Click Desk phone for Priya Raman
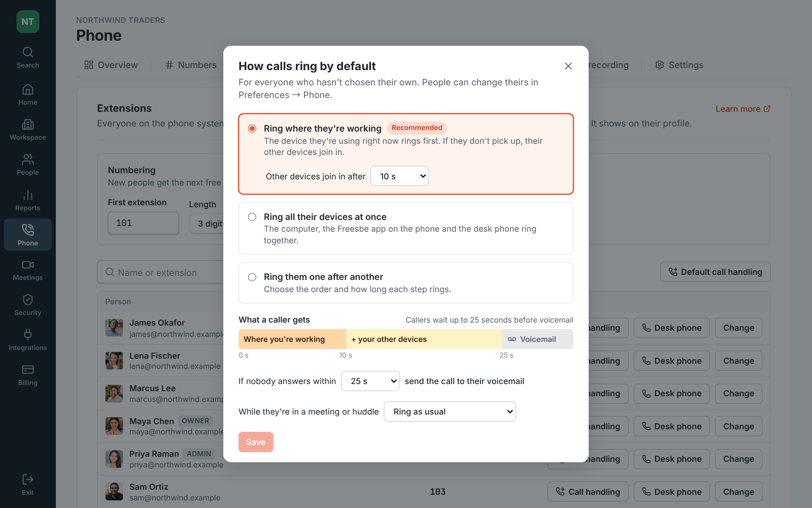Image resolution: width=812 pixels, height=508 pixels. [672, 459]
